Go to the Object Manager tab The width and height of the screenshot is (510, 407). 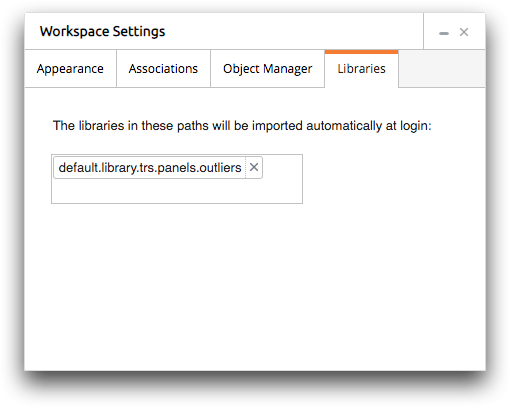pos(267,69)
